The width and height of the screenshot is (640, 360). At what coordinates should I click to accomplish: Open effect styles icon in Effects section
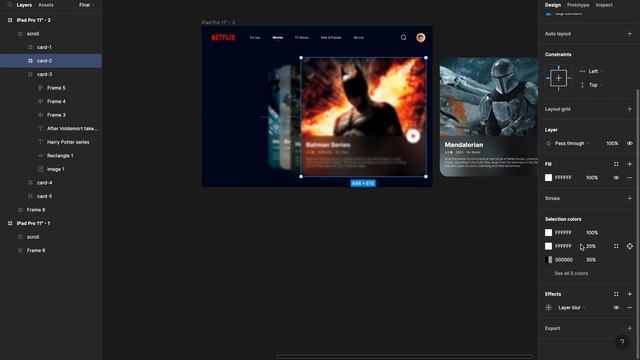(x=616, y=294)
